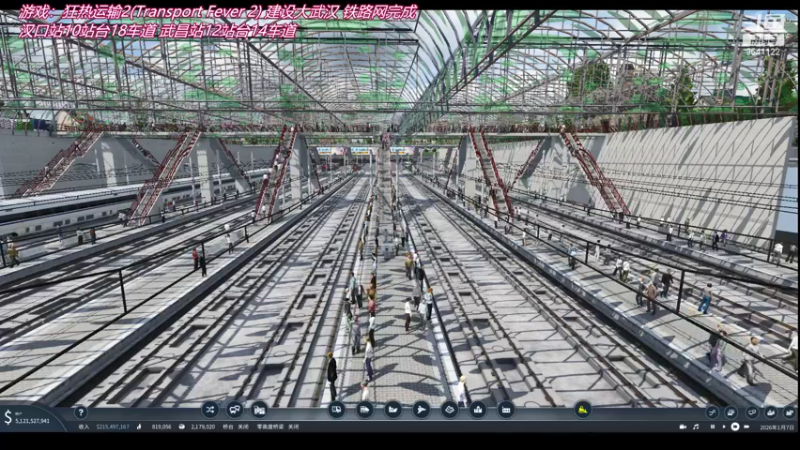Open the terrain tools icon
Screen dimensions: 800x450
[x=449, y=410]
